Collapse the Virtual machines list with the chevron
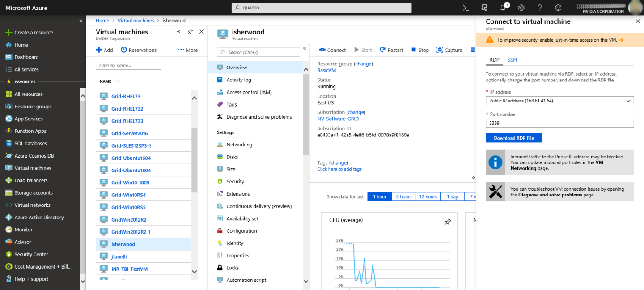The height and width of the screenshot is (290, 644). (x=178, y=31)
